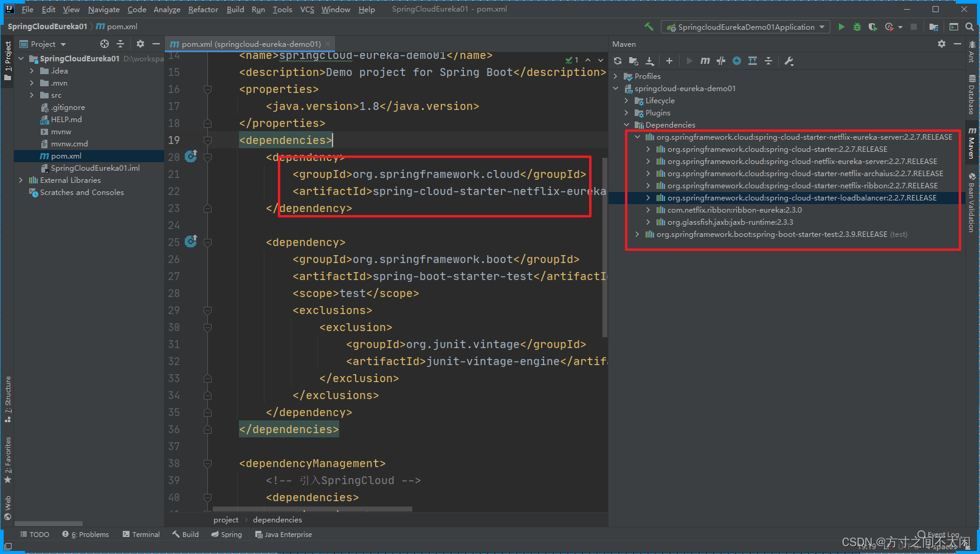Click the Maven reload gutter icon on line 20
980x554 pixels.
191,156
